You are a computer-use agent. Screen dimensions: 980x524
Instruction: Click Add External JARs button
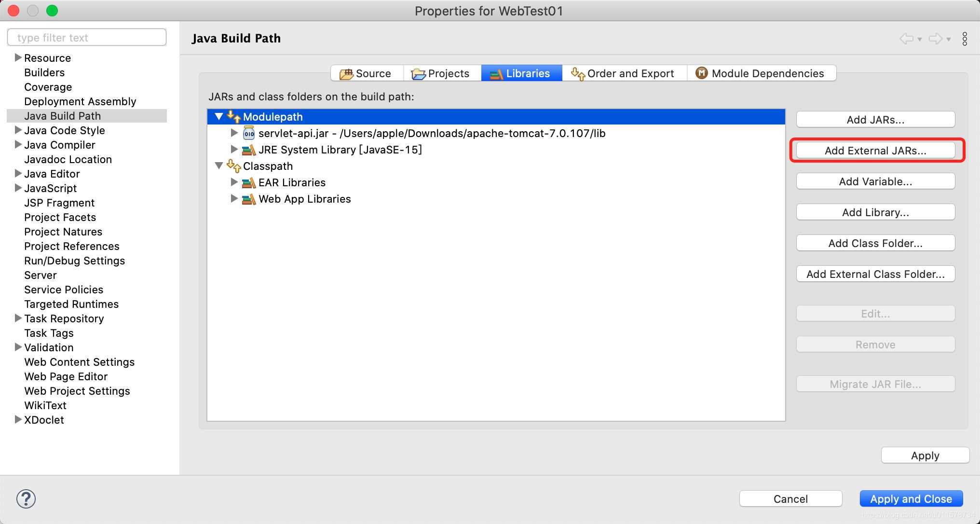coord(876,151)
